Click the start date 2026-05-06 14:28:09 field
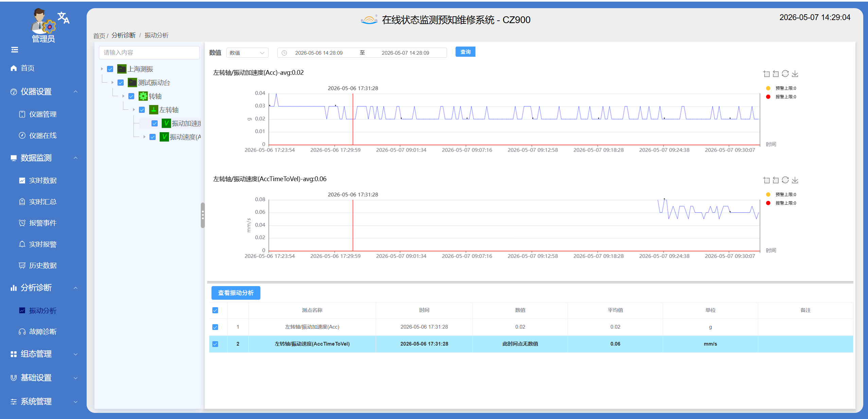Viewport: 868px width, 419px height. pos(319,53)
